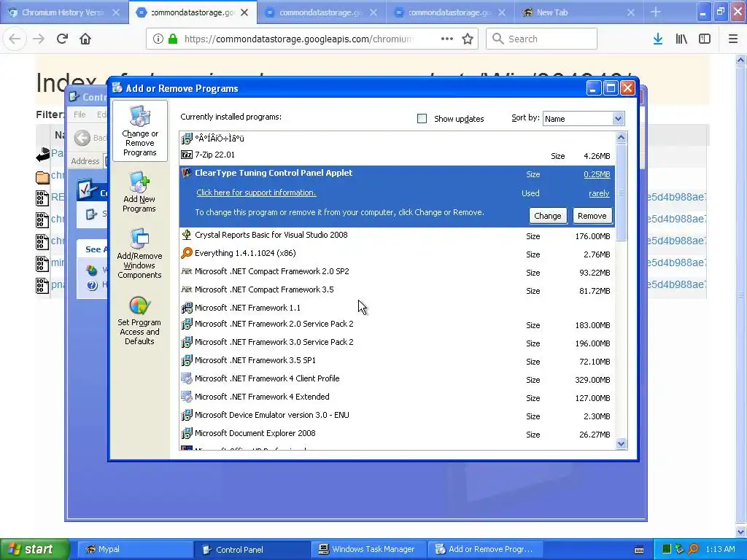Bookmark this page with the star icon
This screenshot has height=560, width=747.
coord(468,39)
